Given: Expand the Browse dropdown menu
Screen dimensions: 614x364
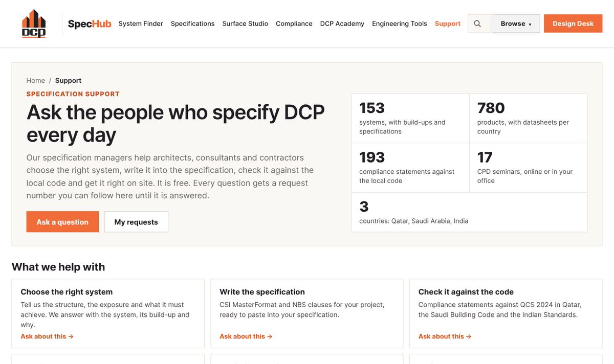Looking at the screenshot, I should pos(516,24).
